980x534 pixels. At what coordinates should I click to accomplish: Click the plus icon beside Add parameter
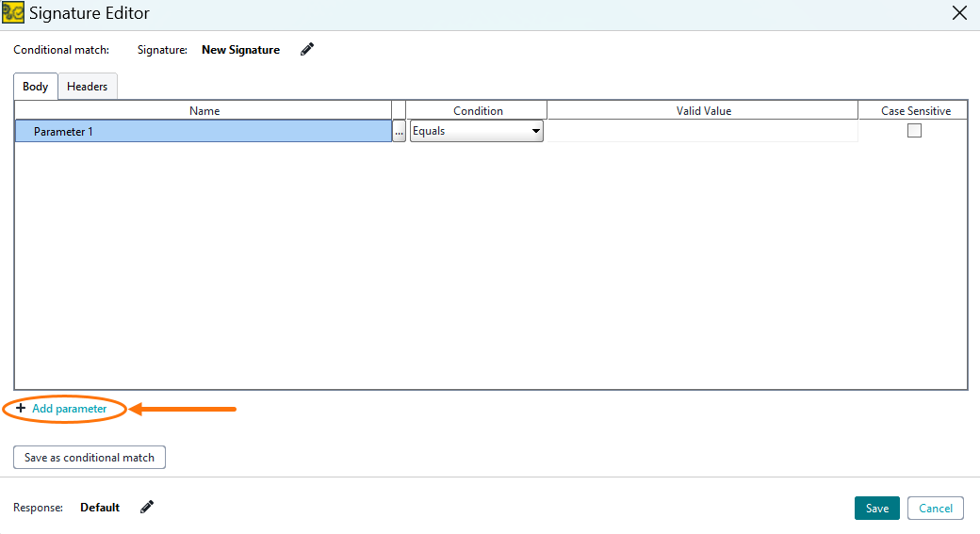click(21, 408)
